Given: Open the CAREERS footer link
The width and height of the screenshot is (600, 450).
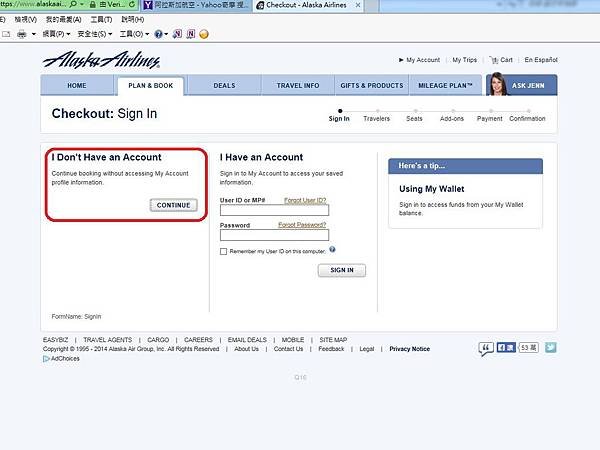Looking at the screenshot, I should (x=198, y=340).
